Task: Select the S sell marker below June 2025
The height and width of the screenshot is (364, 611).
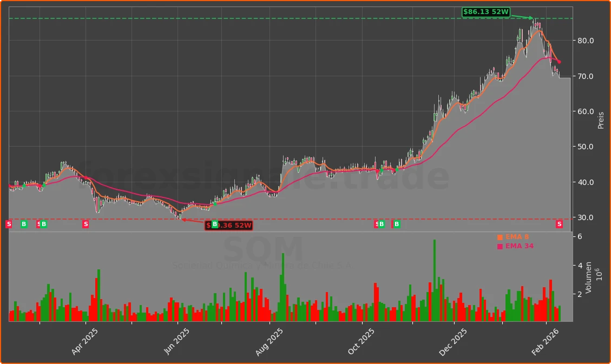Action: pyautogui.click(x=85, y=224)
